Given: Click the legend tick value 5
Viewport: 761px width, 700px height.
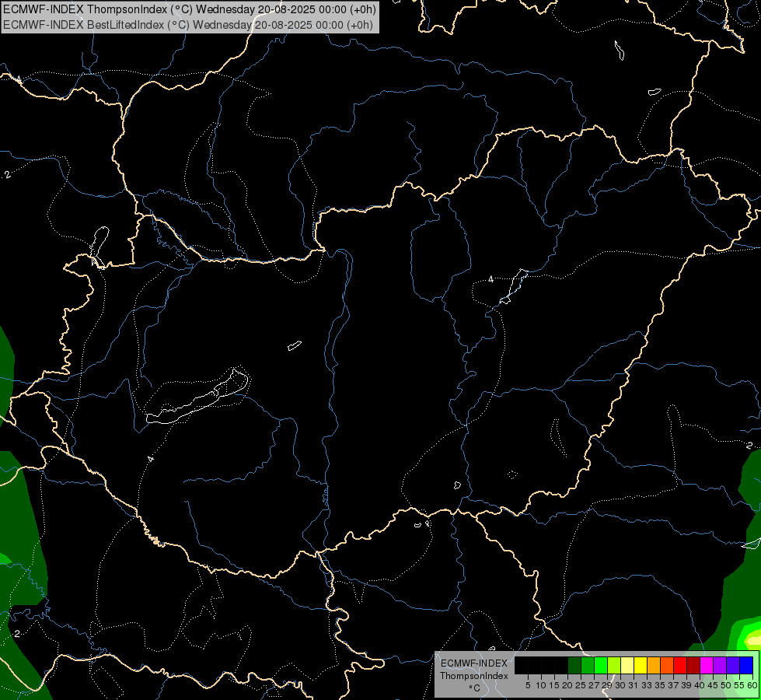Looking at the screenshot, I should pyautogui.click(x=528, y=685).
